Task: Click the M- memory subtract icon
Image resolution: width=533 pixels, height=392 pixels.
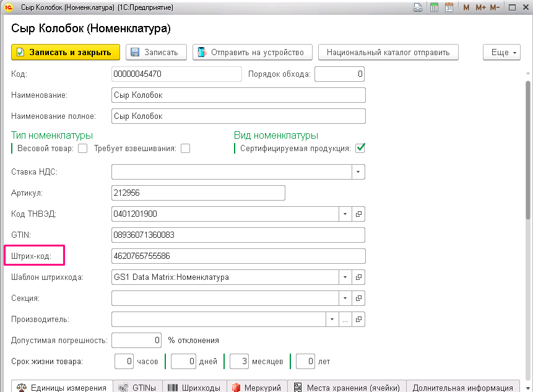Action: tap(495, 7)
